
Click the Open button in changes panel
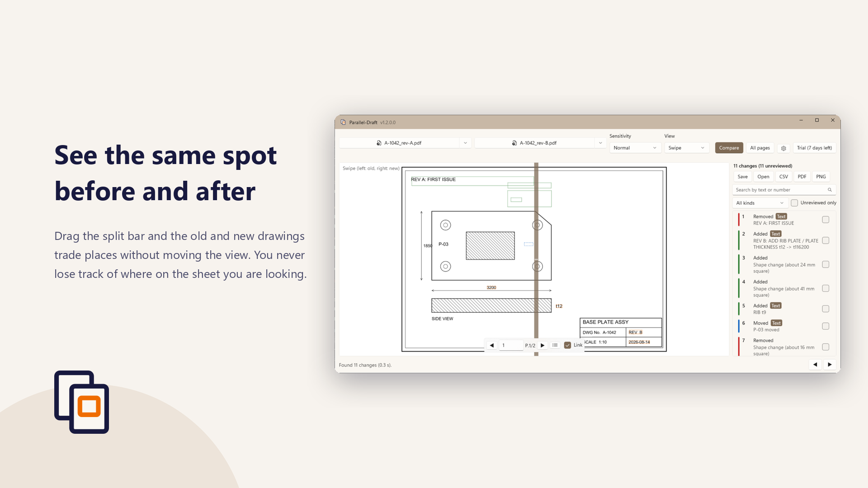[763, 177]
